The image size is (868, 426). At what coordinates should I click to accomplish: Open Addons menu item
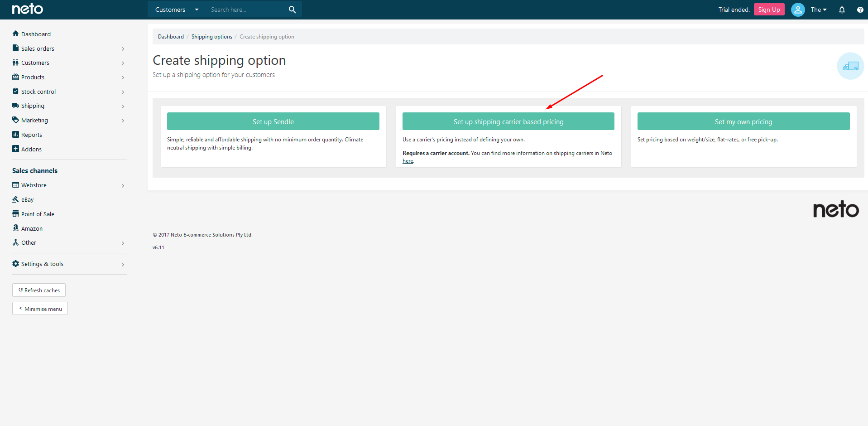pos(31,149)
